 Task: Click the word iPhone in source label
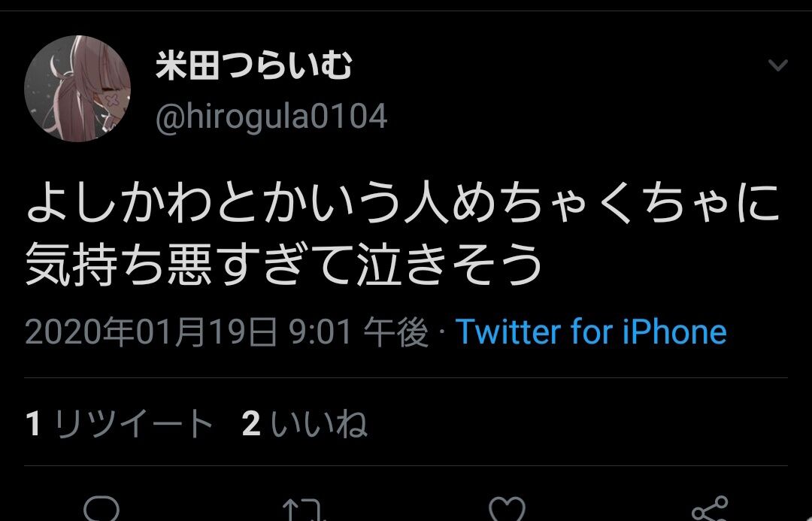pos(674,332)
